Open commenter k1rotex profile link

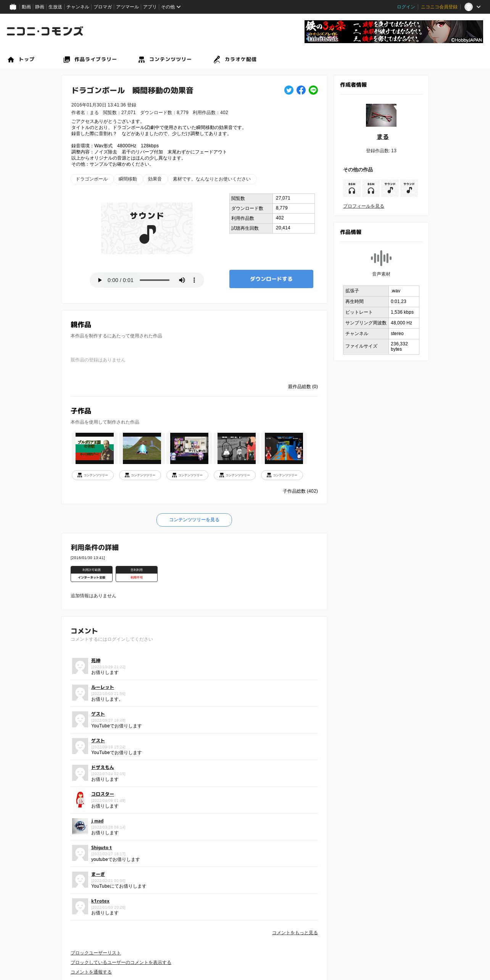100,901
